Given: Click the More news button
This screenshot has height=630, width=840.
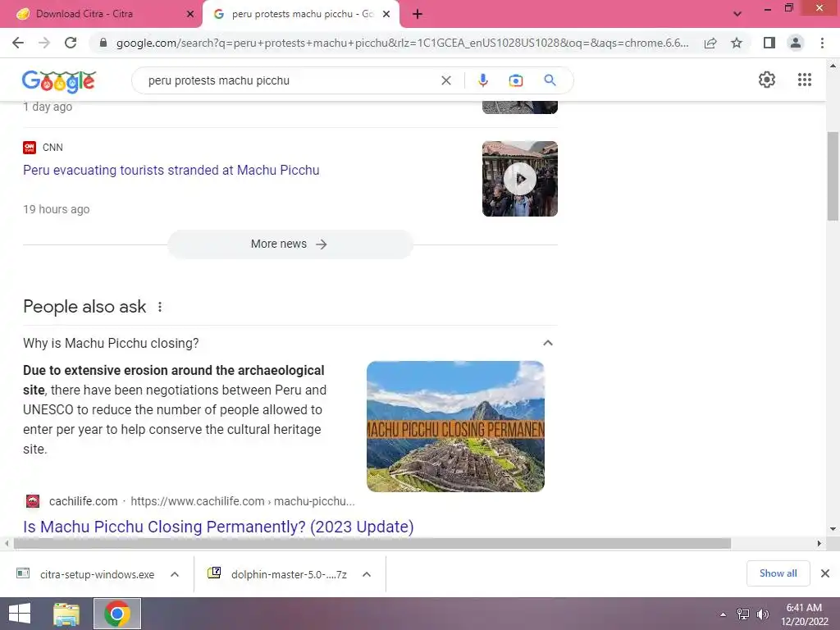Looking at the screenshot, I should (x=290, y=244).
